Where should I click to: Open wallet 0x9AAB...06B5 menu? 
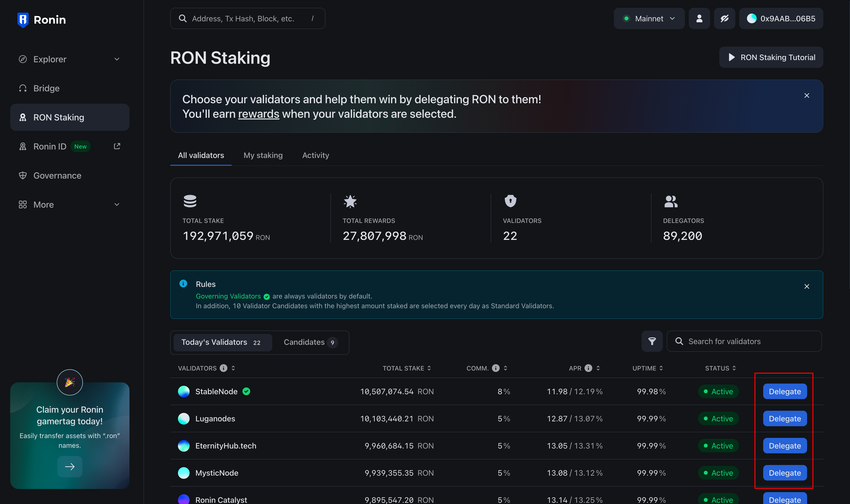pyautogui.click(x=781, y=18)
